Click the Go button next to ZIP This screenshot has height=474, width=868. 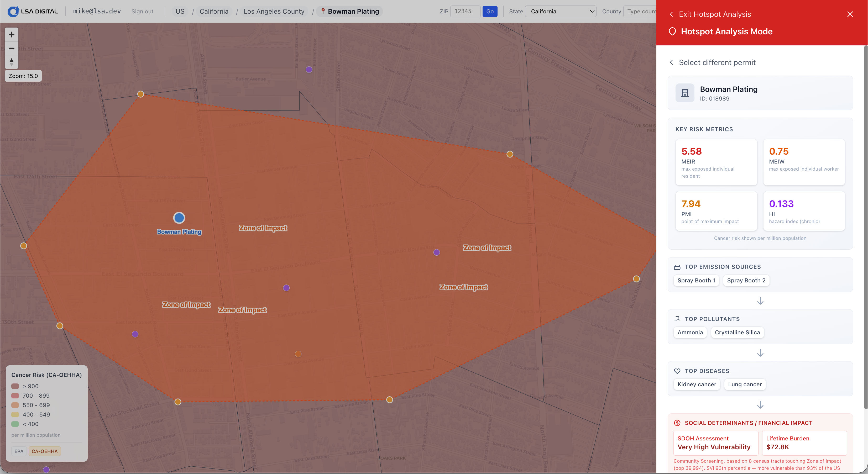[x=490, y=12]
